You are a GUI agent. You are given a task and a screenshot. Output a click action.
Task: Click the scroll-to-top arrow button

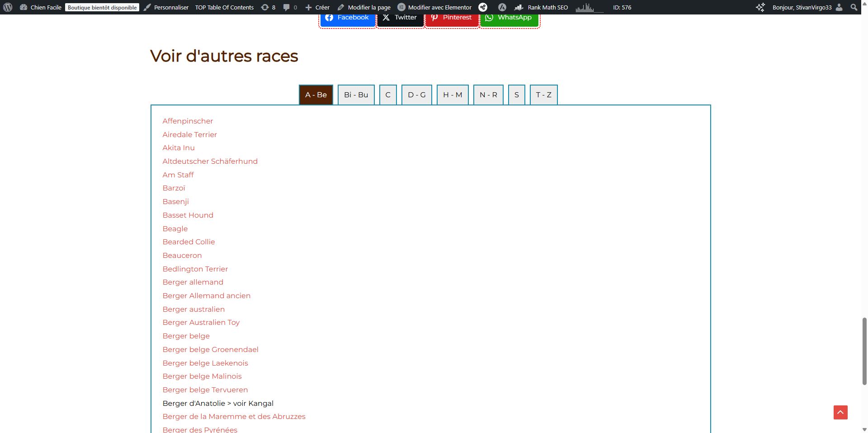(840, 412)
